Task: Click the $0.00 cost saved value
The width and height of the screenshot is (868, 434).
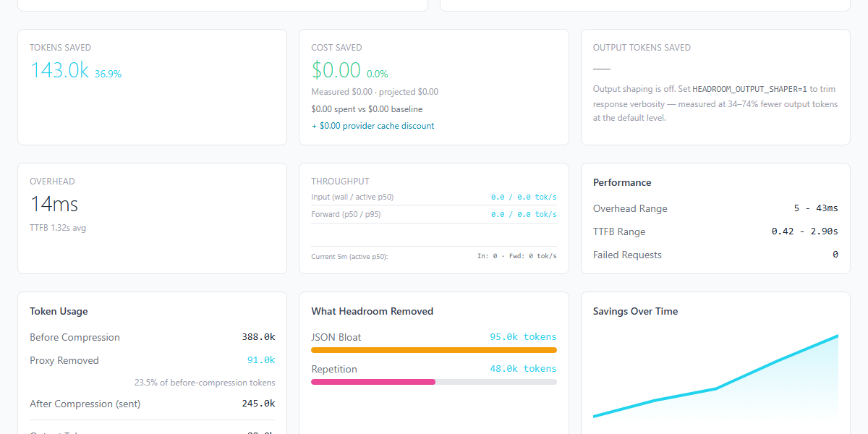Action: 336,70
